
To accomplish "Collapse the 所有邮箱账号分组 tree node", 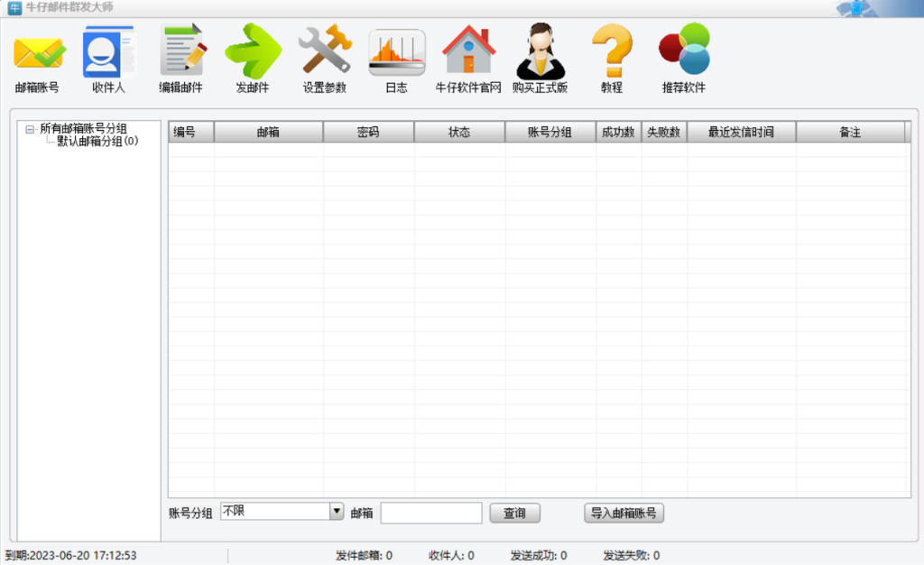I will (x=31, y=129).
